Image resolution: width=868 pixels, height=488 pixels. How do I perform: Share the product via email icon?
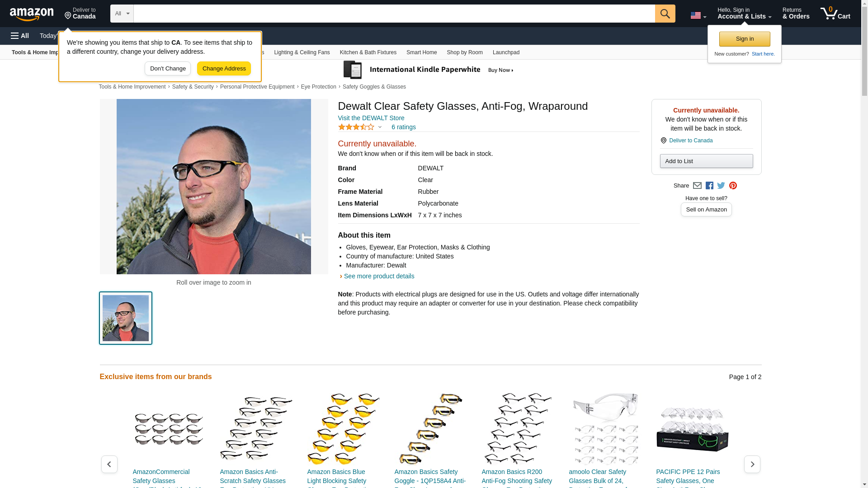[x=697, y=186]
